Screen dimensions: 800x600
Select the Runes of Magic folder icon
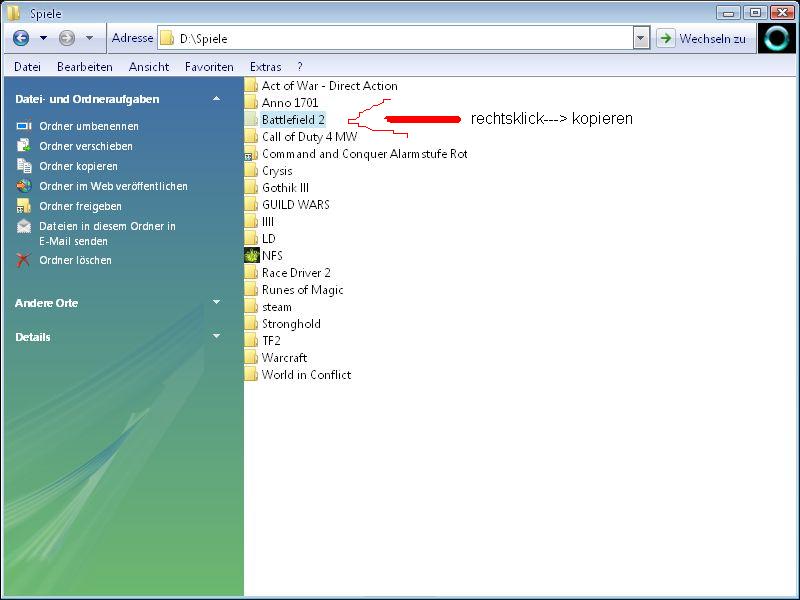pos(251,289)
